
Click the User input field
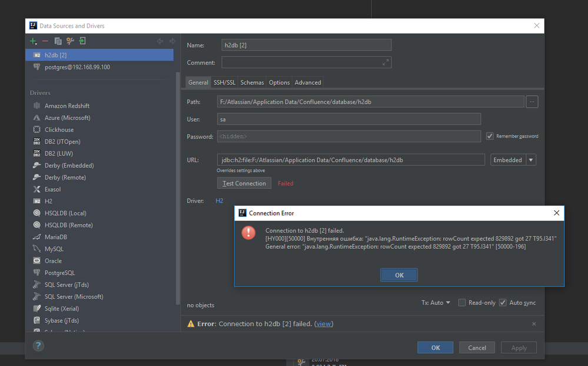pos(349,119)
